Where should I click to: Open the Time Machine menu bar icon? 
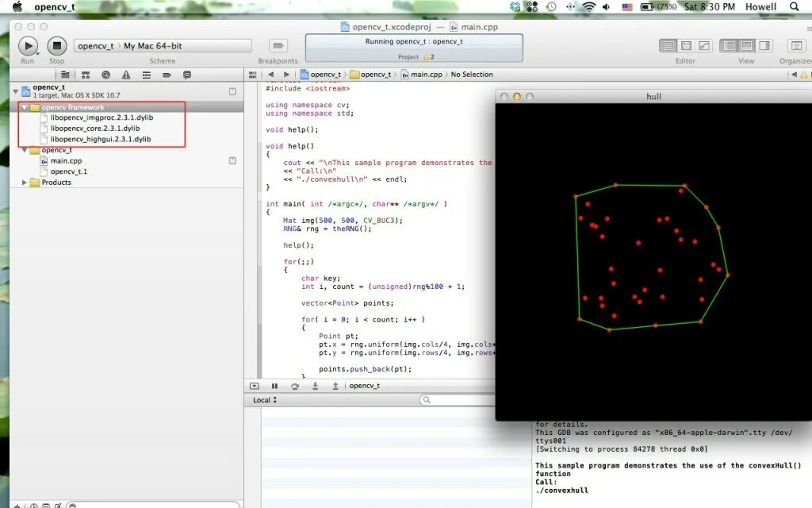pos(552,6)
